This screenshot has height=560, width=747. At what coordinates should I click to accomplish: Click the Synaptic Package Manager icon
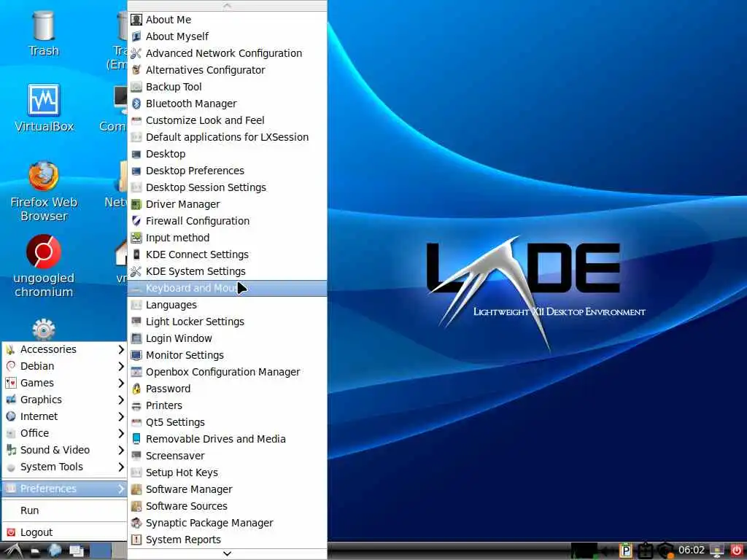(136, 523)
